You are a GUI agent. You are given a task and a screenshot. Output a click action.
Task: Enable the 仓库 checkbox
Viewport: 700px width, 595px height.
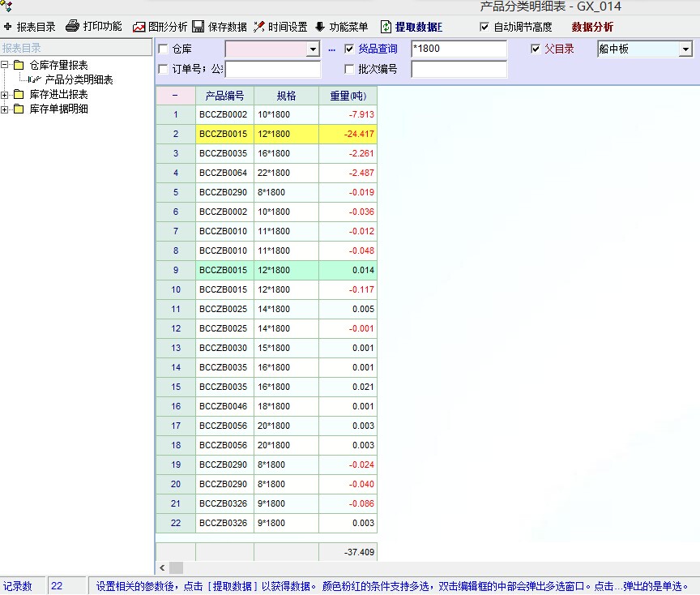pos(164,49)
